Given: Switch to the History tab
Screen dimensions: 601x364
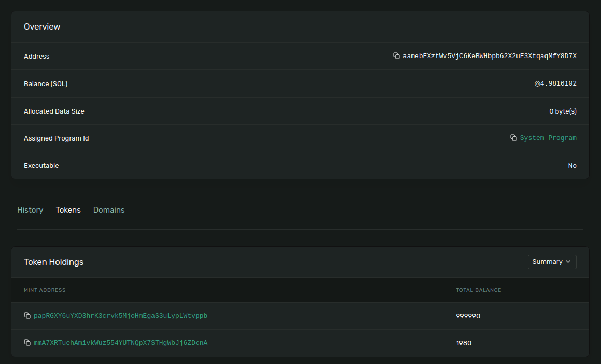Looking at the screenshot, I should click(x=30, y=210).
